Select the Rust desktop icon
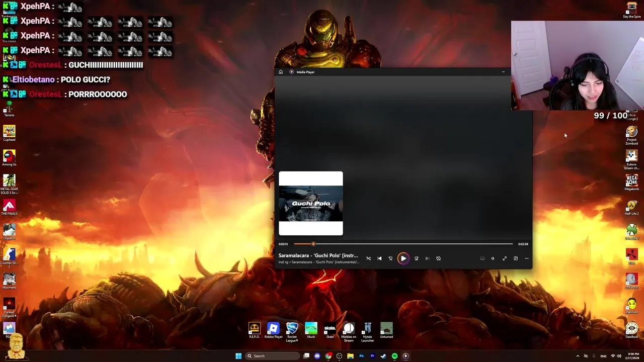 [631, 256]
